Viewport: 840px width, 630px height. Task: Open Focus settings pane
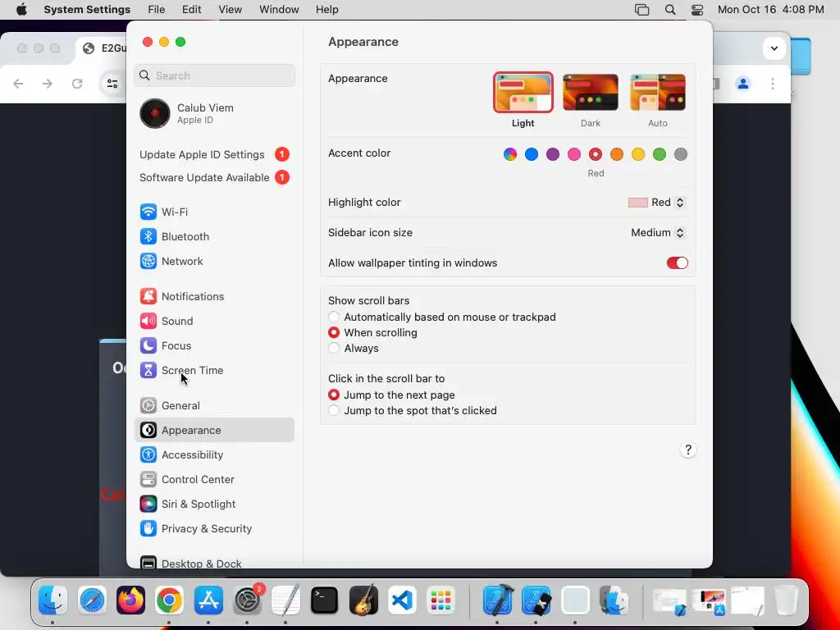coord(214,345)
